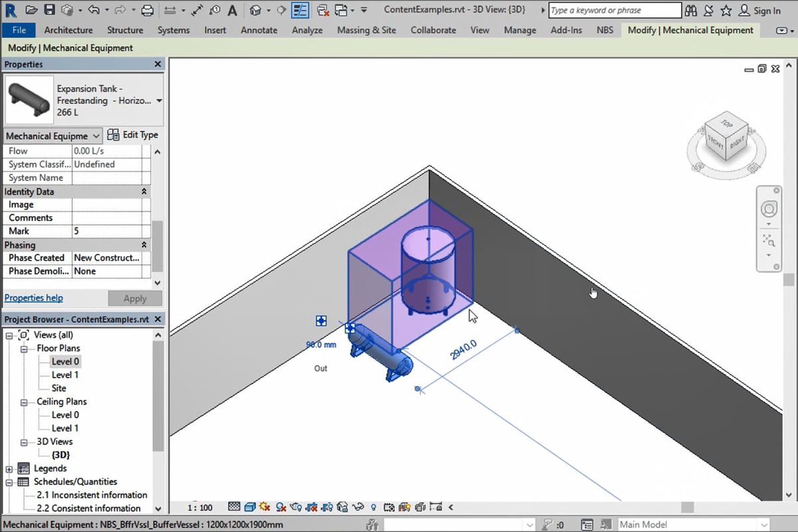This screenshot has height=532, width=798.
Task: Select the SteeringWheel navigation icon
Action: click(x=769, y=208)
